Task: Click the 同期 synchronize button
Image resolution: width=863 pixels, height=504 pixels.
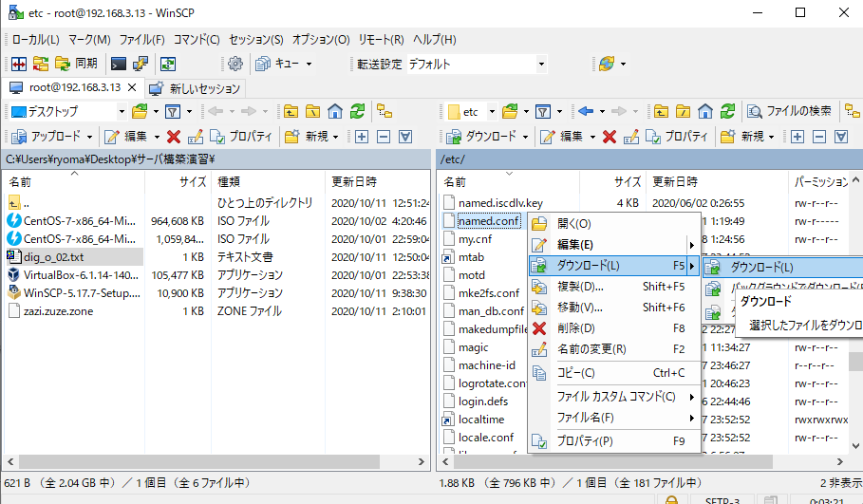Action: (x=77, y=64)
